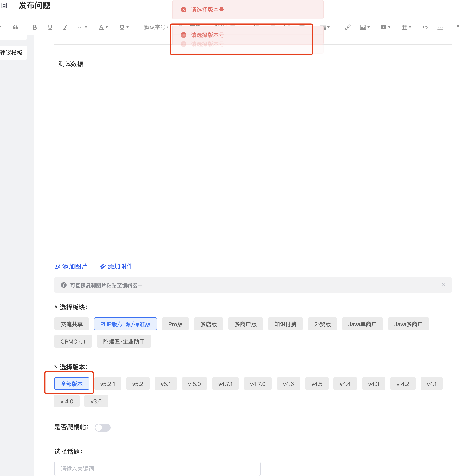Apply italic formatting

pos(65,27)
